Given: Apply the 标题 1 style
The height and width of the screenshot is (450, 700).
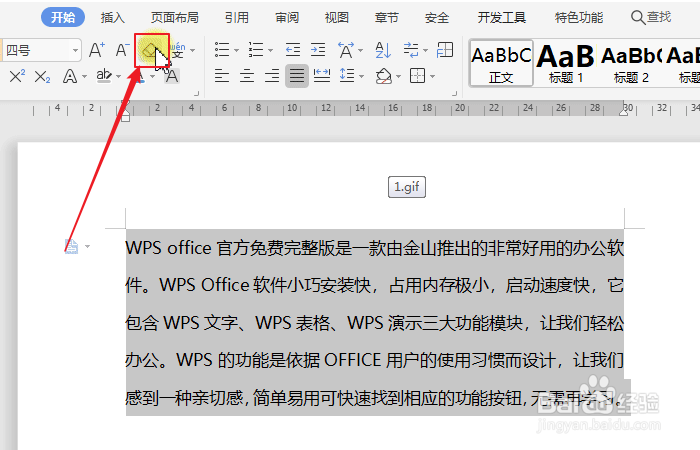Looking at the screenshot, I should pos(566,64).
